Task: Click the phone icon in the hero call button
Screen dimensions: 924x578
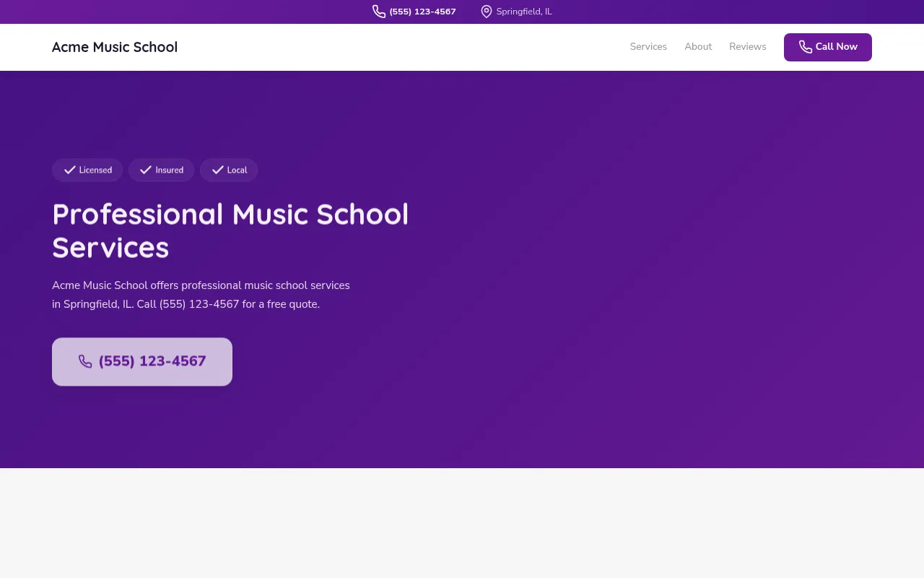Action: 85,361
